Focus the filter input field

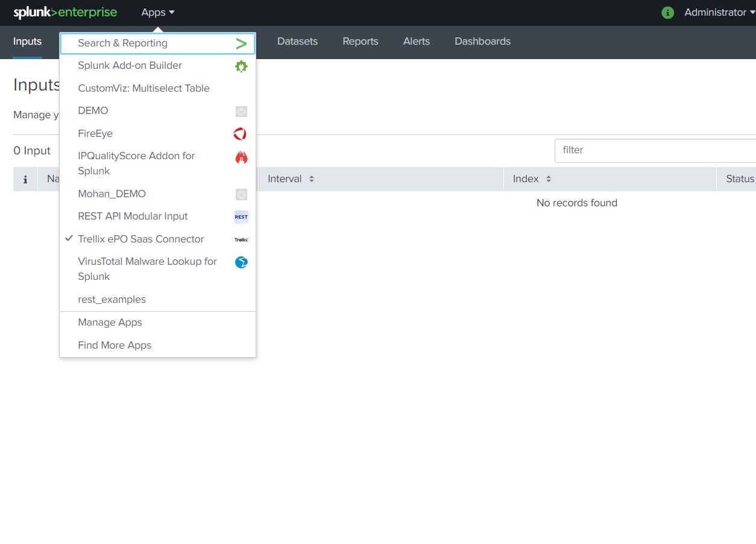click(x=655, y=150)
